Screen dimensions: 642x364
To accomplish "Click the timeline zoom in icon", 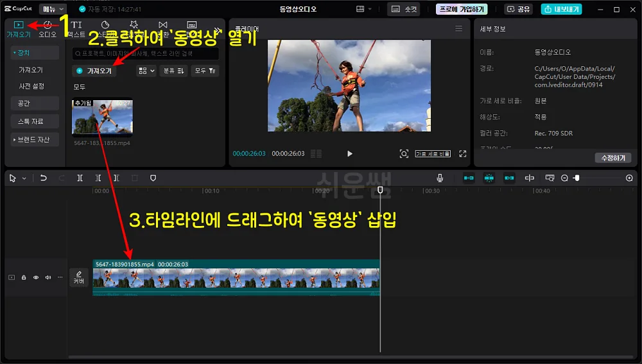I will pos(629,178).
